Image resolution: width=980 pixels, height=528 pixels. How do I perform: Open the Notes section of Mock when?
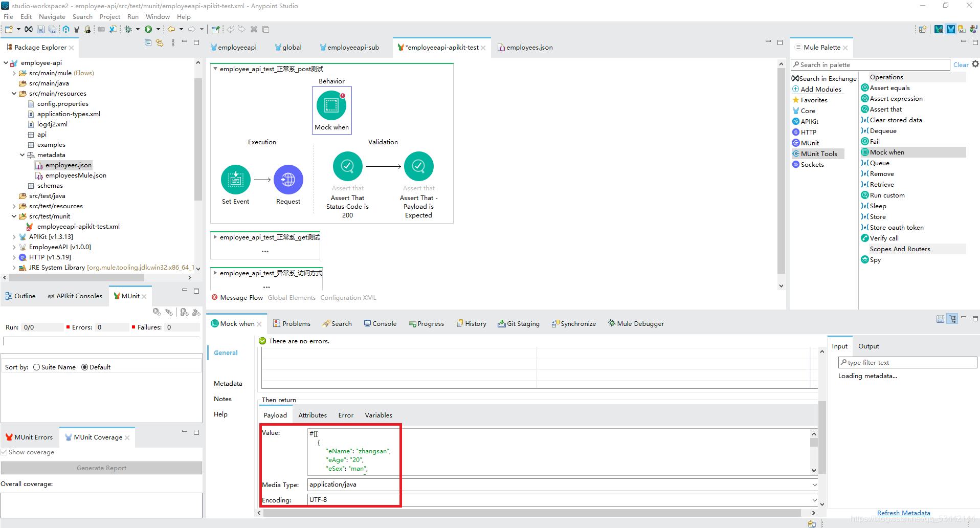click(222, 399)
